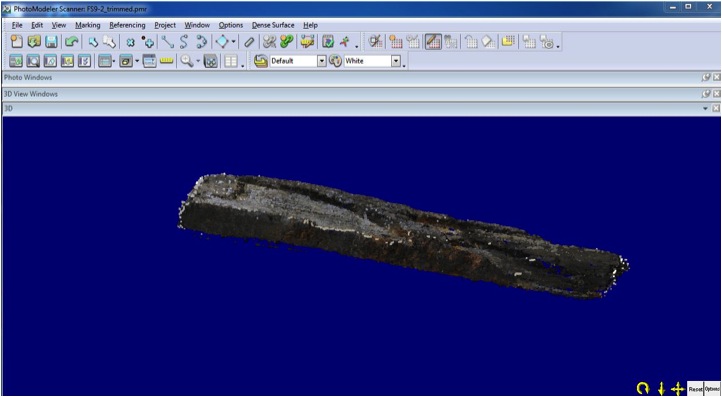Expand the surface shape tool arrow
722x397 pixels.
click(x=233, y=42)
